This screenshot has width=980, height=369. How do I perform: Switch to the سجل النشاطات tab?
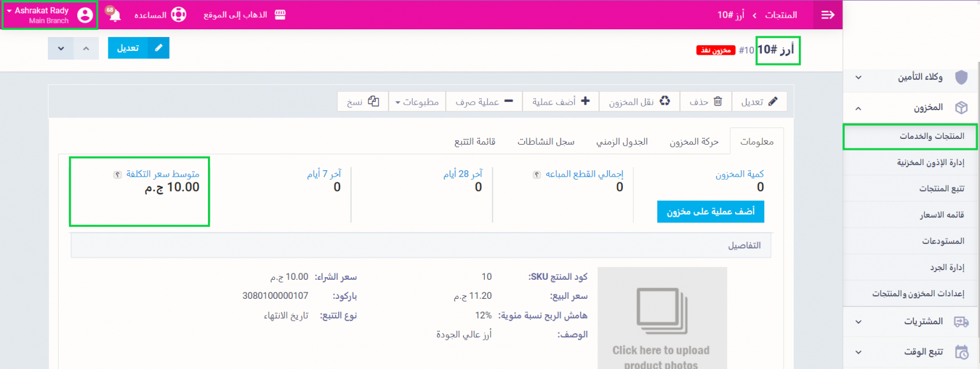546,141
